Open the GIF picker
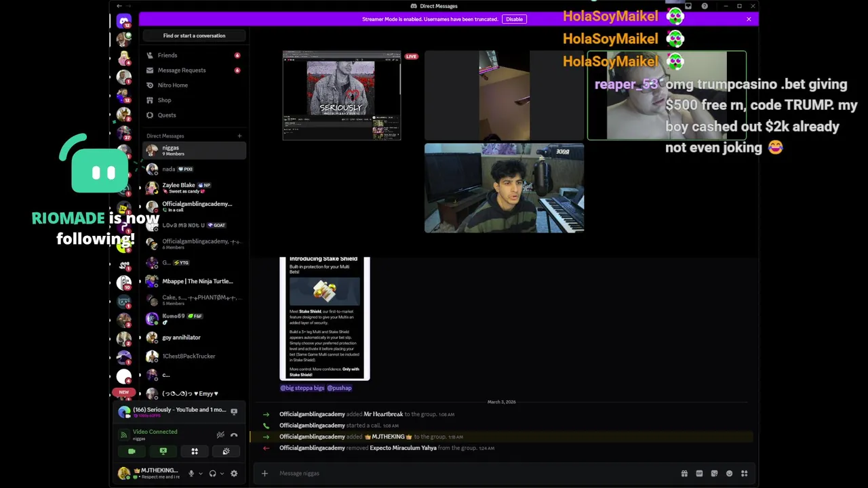The image size is (868, 488). click(699, 474)
